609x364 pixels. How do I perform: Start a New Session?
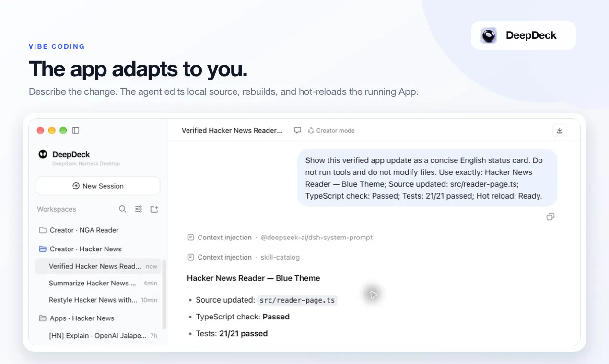point(98,186)
